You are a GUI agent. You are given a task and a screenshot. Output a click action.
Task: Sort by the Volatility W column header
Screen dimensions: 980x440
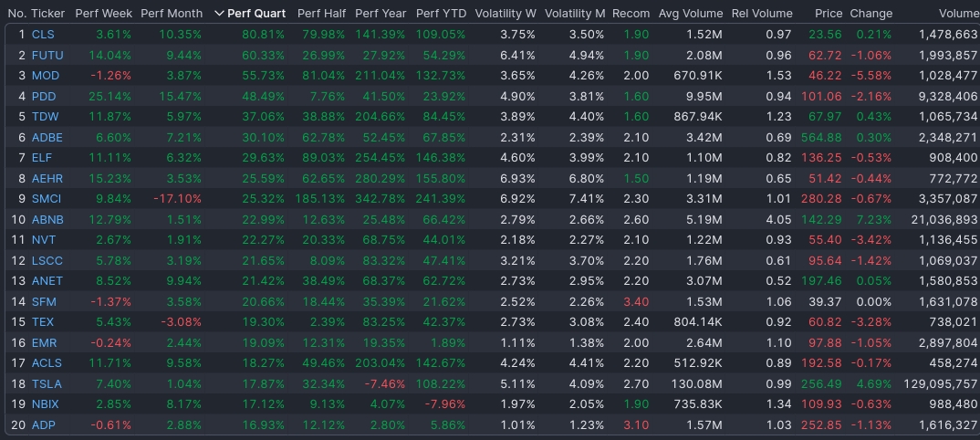(x=506, y=13)
